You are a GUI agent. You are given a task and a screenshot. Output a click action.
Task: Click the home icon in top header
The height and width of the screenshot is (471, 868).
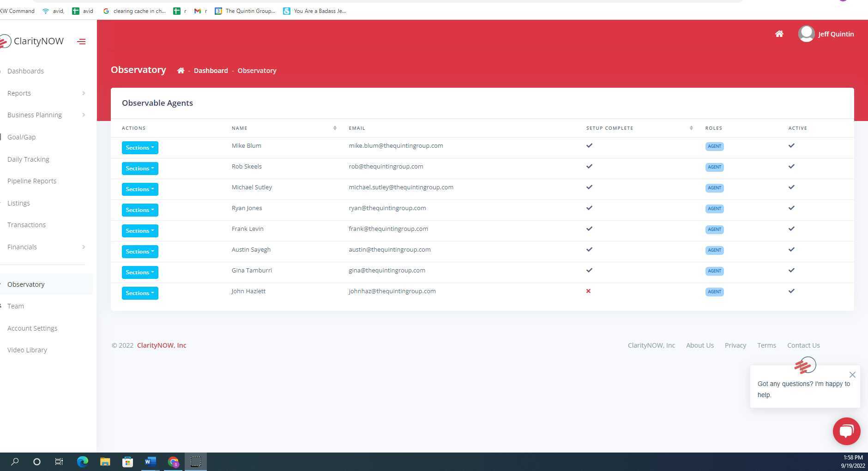779,34
